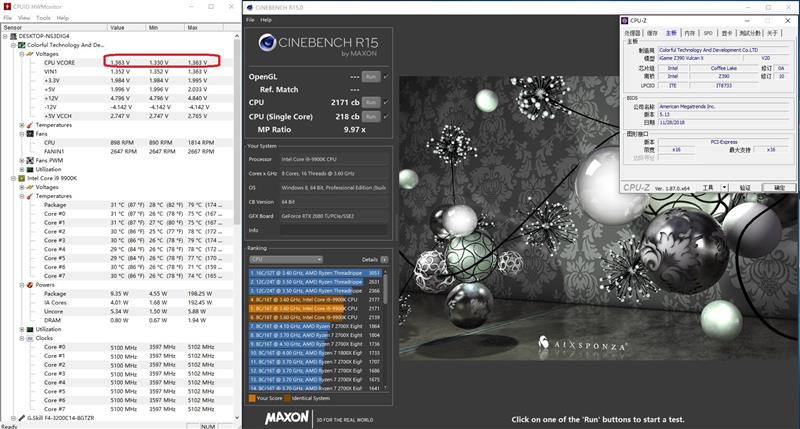Screen dimensions: 800x429
Task: Click the DESKTOP-NS3DIG4 computer icon in HWMonitor
Action: (13, 36)
